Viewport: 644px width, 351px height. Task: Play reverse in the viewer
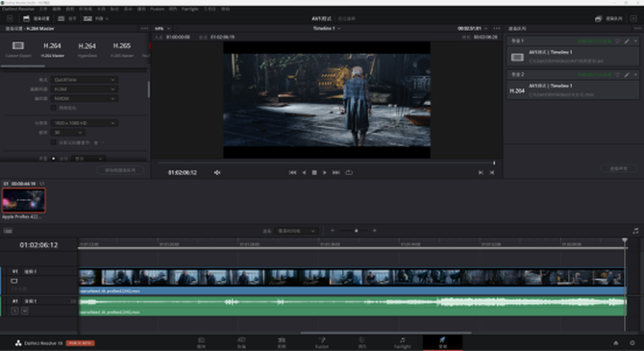(x=304, y=173)
